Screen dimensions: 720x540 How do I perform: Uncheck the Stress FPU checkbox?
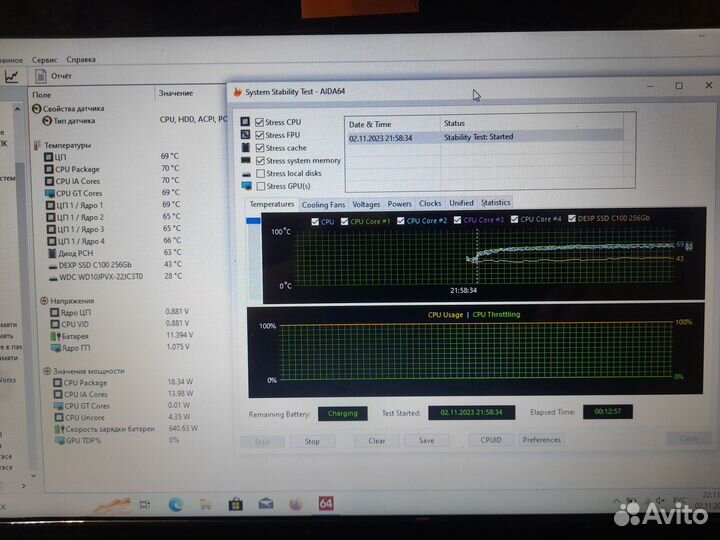pyautogui.click(x=260, y=135)
